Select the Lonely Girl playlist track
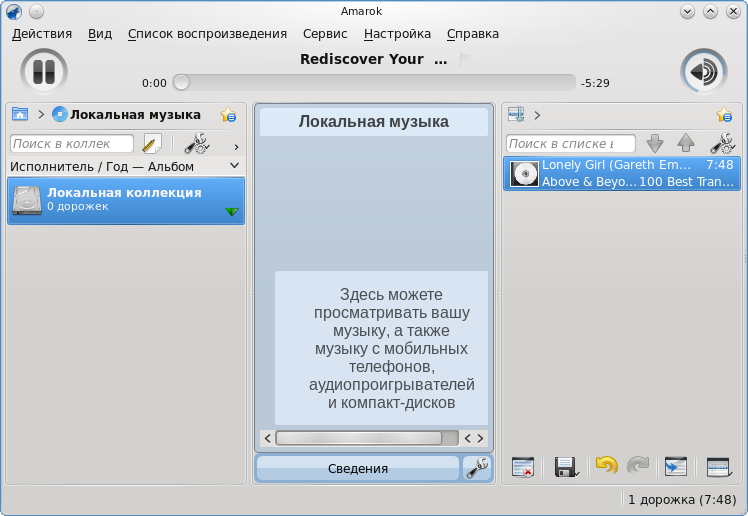This screenshot has width=748, height=516. point(622,174)
